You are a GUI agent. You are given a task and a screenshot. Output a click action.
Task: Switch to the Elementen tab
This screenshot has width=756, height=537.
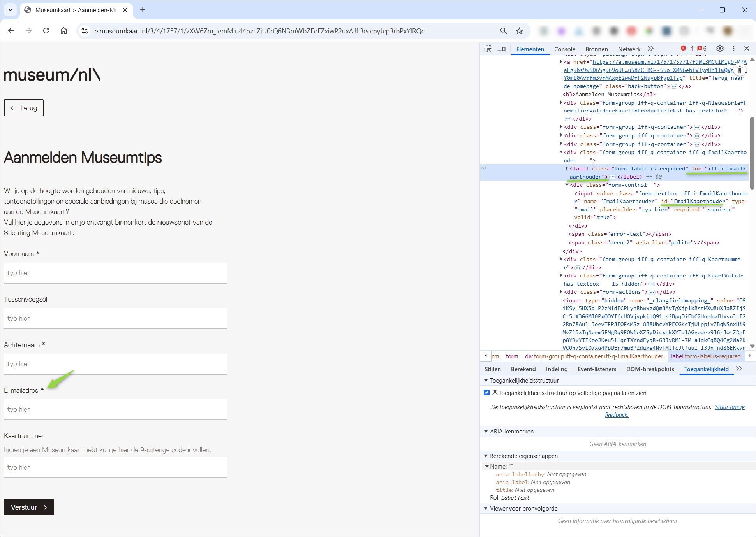click(x=530, y=49)
